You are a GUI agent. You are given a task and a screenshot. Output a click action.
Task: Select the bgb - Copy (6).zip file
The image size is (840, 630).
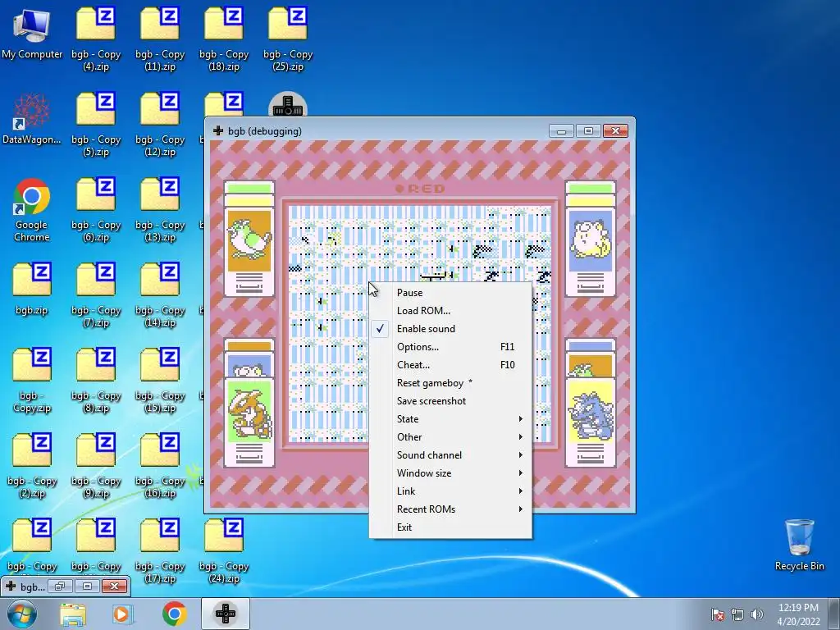coord(96,210)
